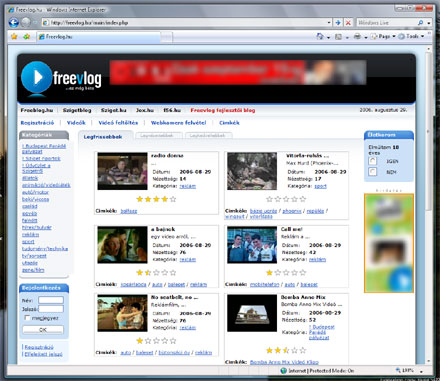Click the browser Back arrow button

[13, 23]
